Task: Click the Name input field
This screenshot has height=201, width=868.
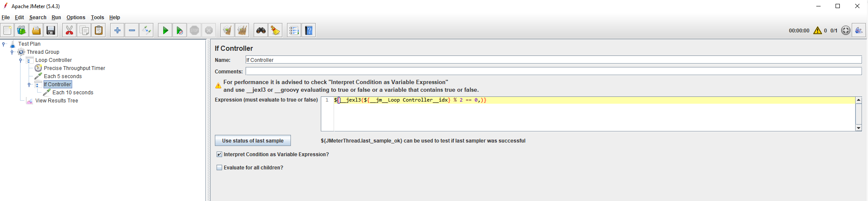Action: 554,60
